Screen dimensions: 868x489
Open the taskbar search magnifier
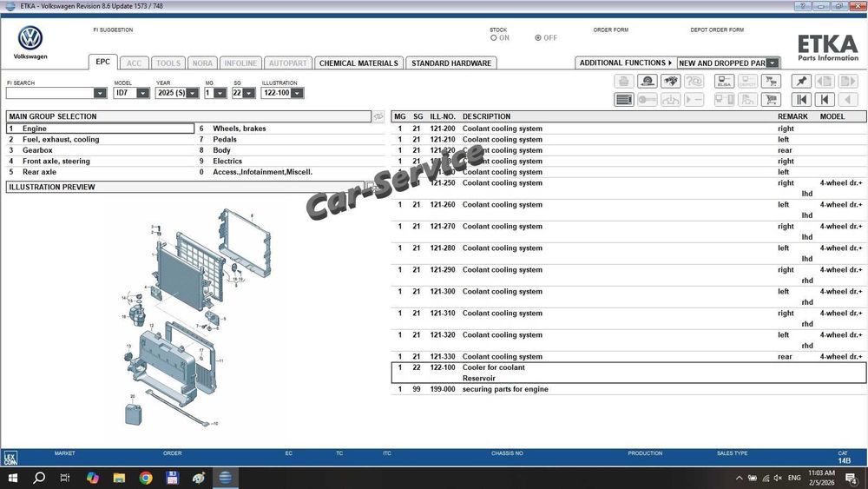tap(39, 478)
